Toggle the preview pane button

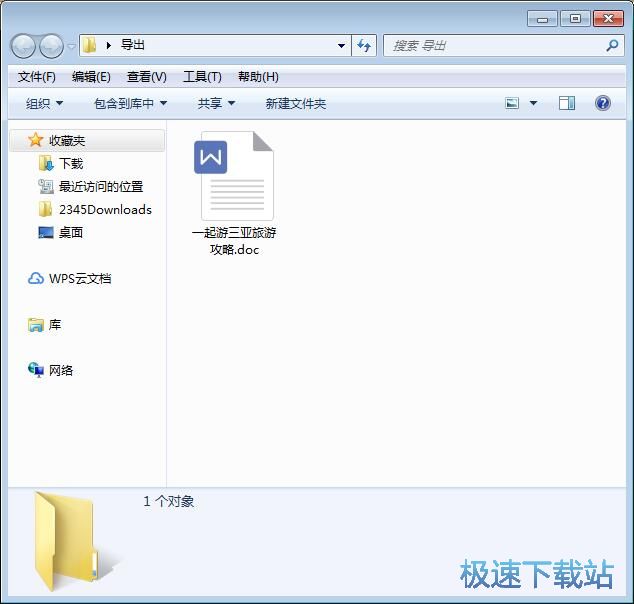tap(566, 103)
